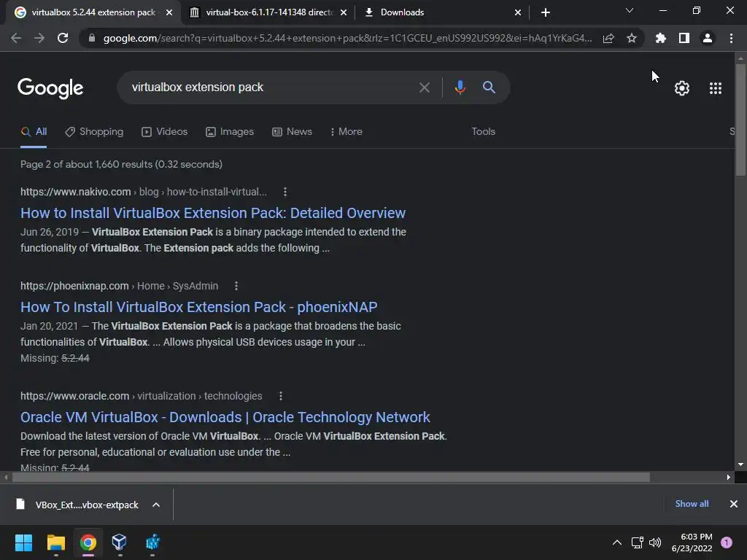Expand the More search filters menu
Image resolution: width=747 pixels, height=560 pixels.
(x=347, y=132)
